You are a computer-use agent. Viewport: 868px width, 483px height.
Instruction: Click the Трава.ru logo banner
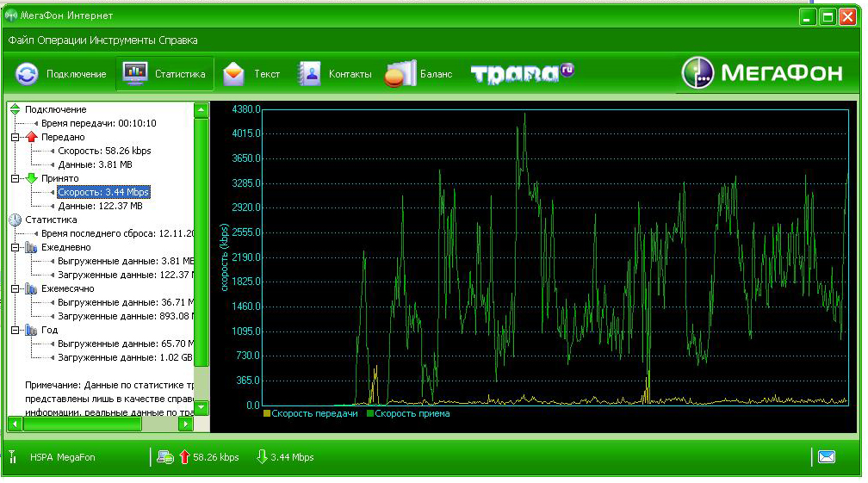523,73
